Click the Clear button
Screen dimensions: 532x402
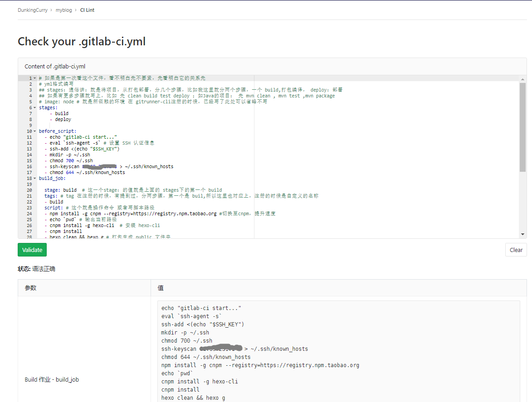point(516,250)
